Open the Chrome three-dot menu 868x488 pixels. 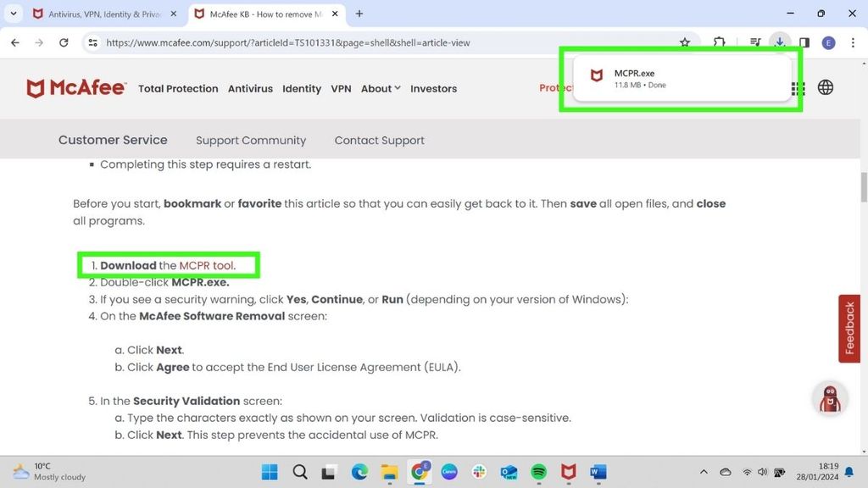(x=853, y=42)
